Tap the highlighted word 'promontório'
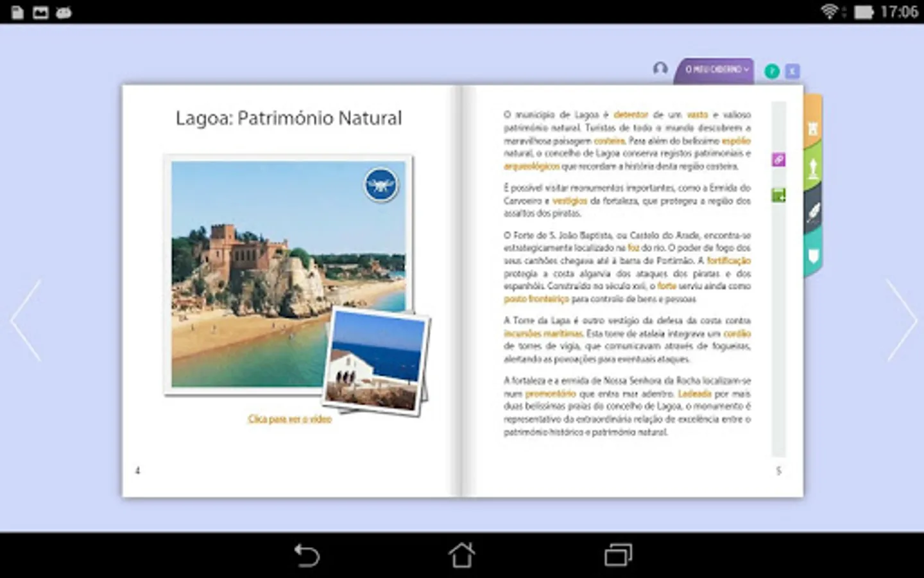Screen dimensions: 924x578 click(551, 394)
